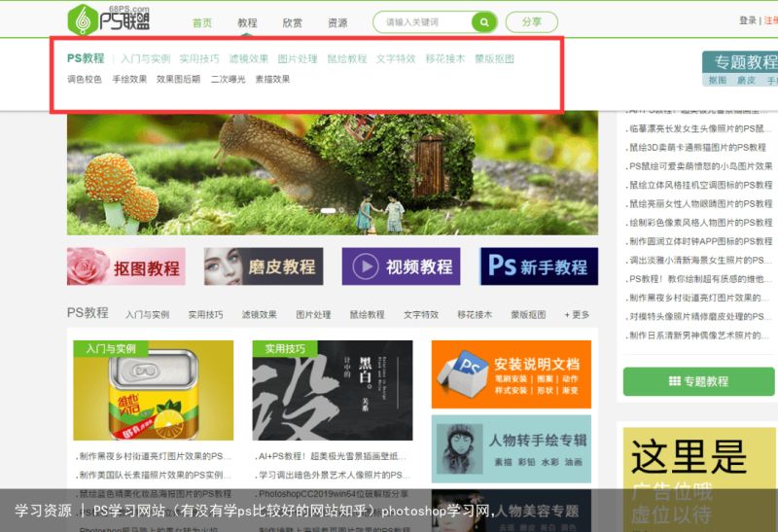Open 绘制彩色像素风格人物图片 article
Image resolution: width=778 pixels, height=532 pixels.
(x=700, y=223)
